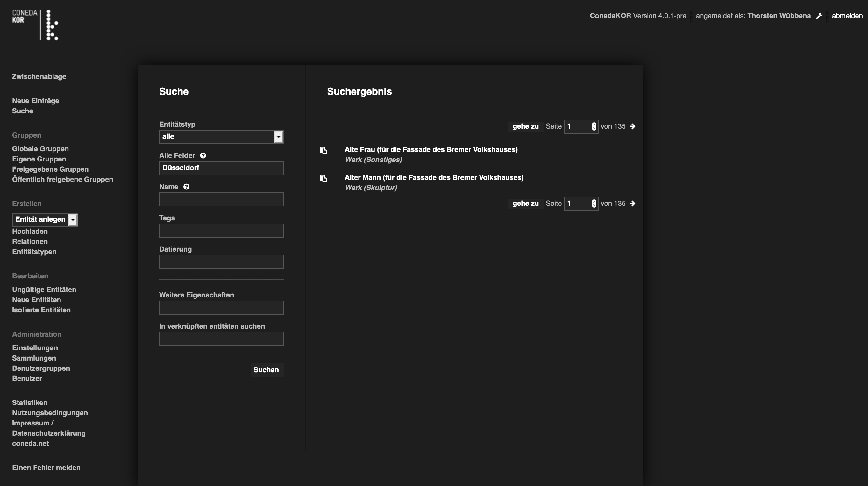Screen dimensions: 868x486
Task: Click inside the Tags input field
Action: [221, 231]
